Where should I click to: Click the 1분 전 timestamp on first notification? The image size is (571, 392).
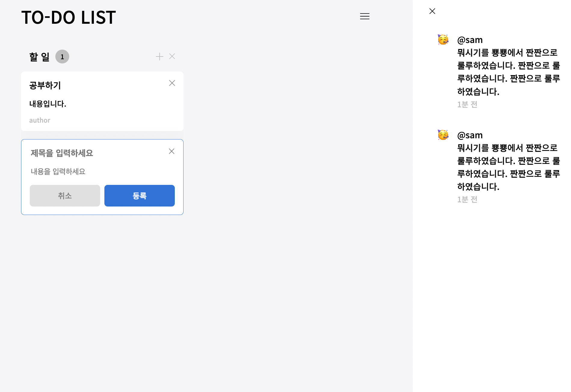point(467,104)
